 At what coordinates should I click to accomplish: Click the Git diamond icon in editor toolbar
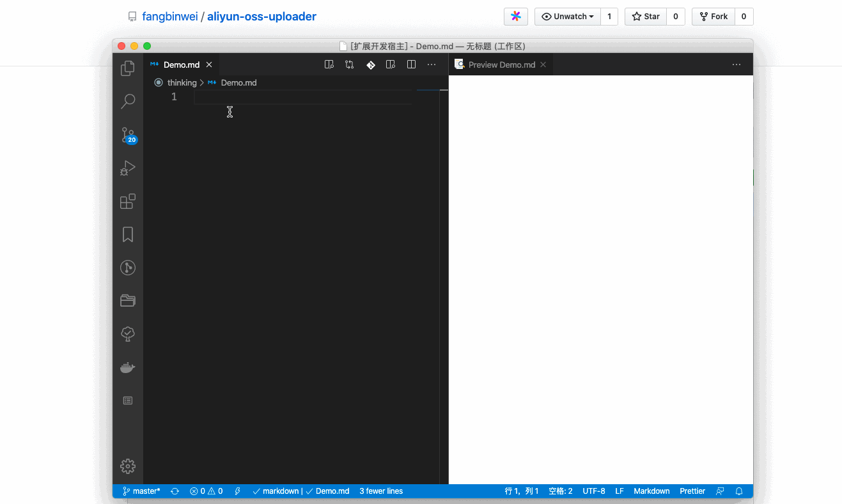(x=370, y=65)
